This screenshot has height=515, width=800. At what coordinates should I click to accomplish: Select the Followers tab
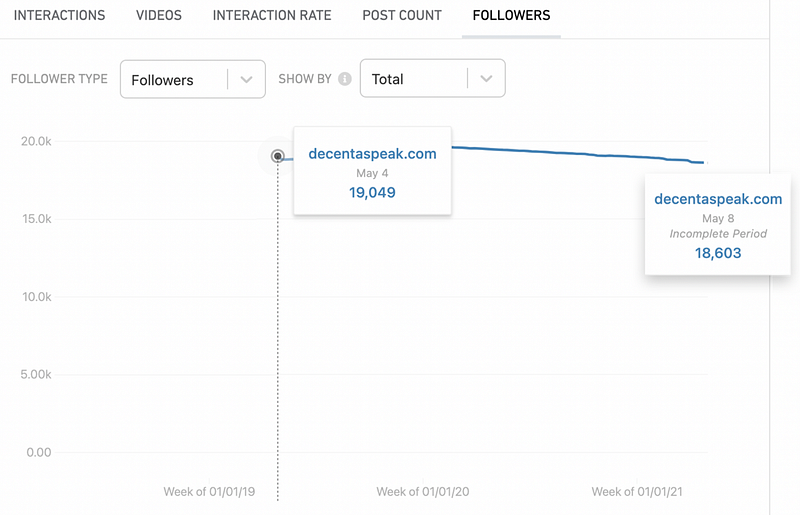tap(511, 16)
